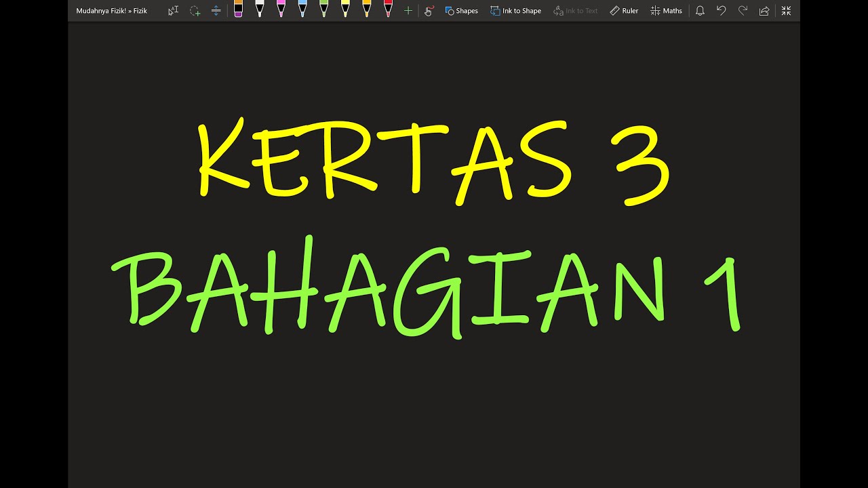Add a new pen with plus icon
Image resolution: width=868 pixels, height=488 pixels.
[408, 10]
